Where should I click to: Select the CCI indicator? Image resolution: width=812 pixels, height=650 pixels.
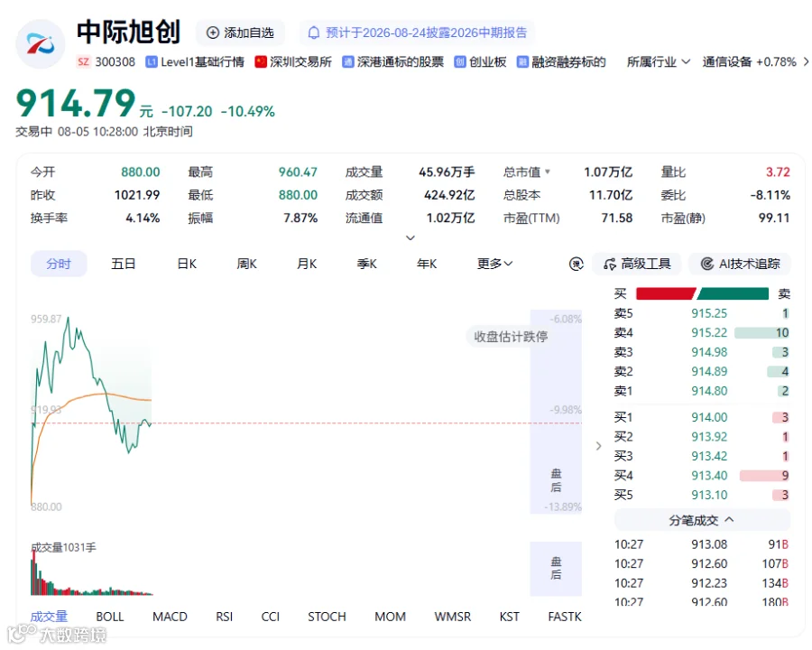point(271,617)
